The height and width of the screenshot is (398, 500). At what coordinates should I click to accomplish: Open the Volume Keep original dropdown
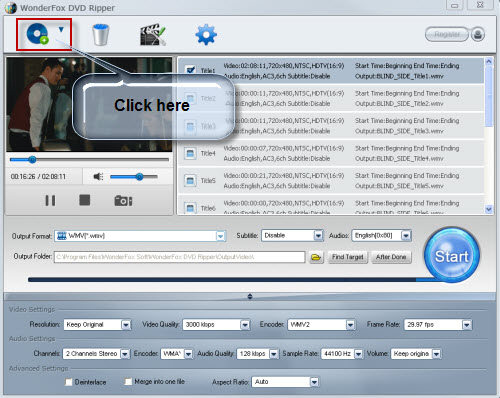click(x=436, y=354)
